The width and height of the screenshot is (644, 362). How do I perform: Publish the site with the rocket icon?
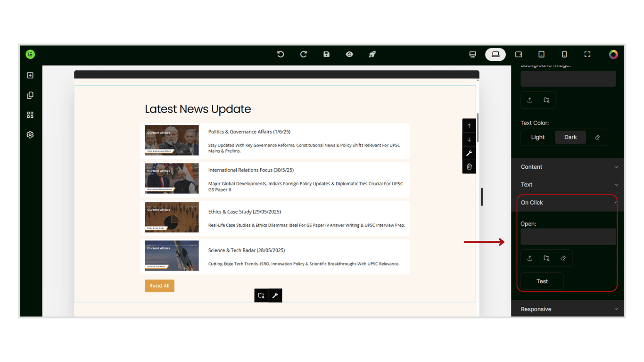coord(372,54)
